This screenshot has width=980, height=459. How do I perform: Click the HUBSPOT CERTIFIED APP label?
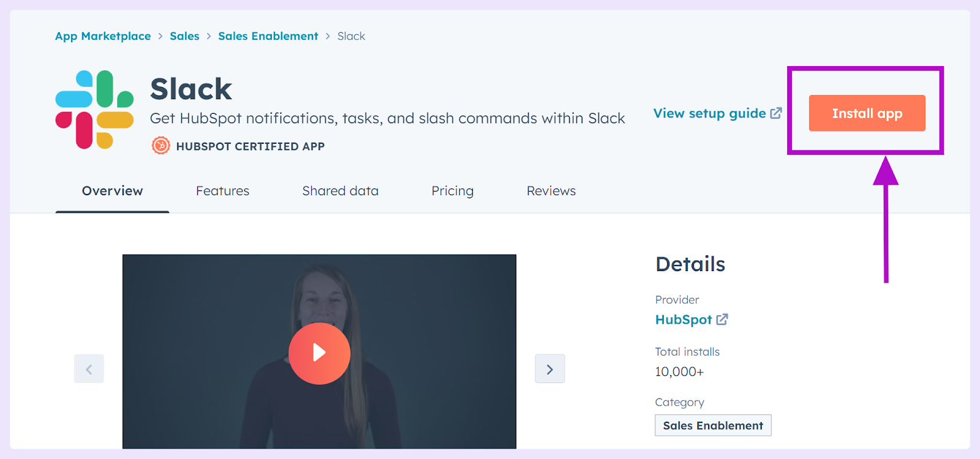[x=250, y=146]
